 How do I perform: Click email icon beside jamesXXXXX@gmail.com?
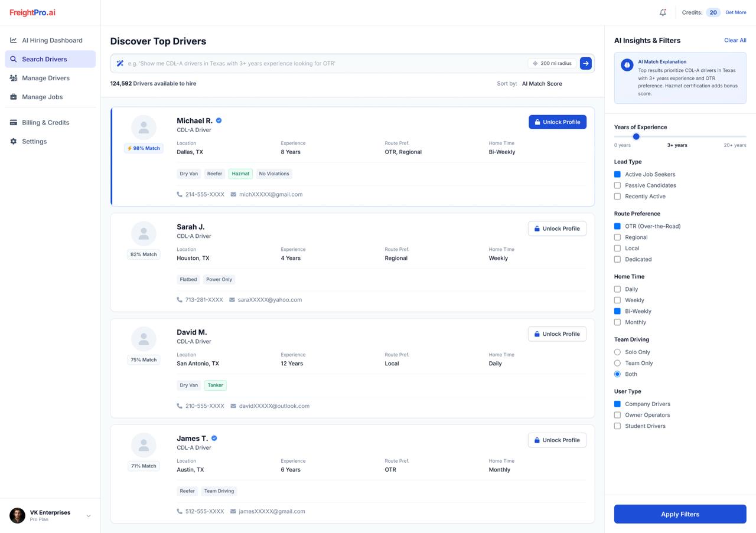233,511
